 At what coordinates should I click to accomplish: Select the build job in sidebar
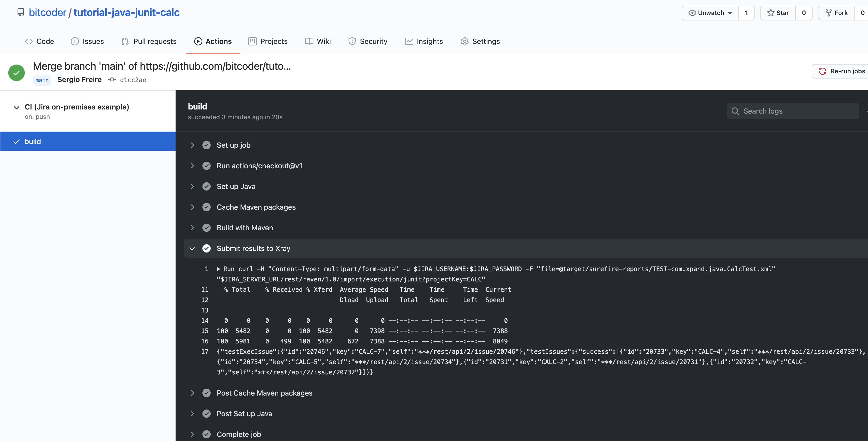point(88,141)
